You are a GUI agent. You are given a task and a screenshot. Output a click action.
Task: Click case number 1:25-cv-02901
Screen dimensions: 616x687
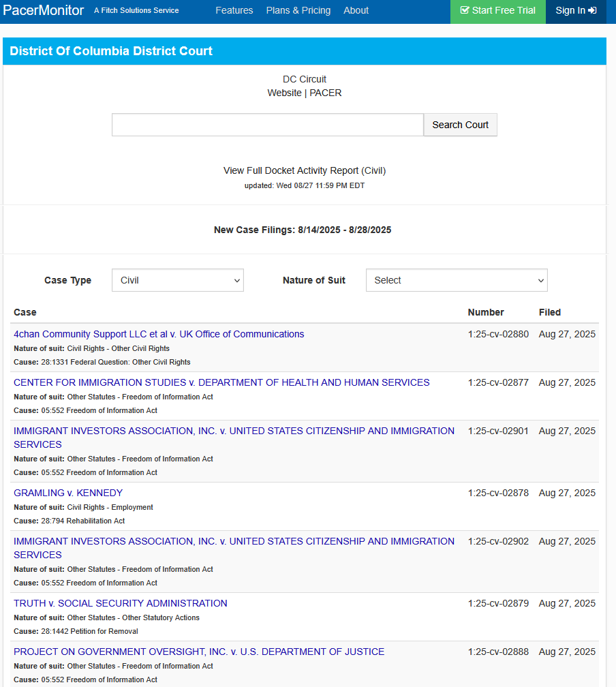(498, 431)
